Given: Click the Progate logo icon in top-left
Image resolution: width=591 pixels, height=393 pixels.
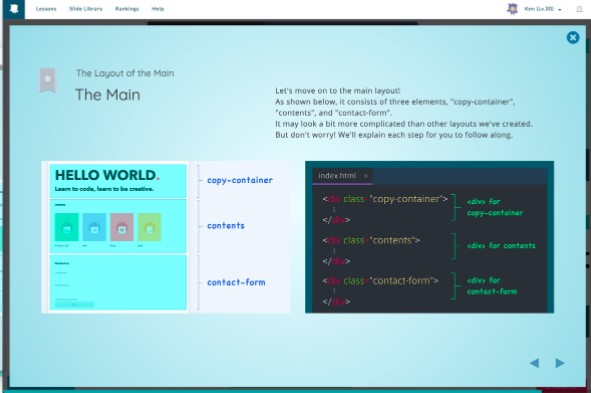Looking at the screenshot, I should click(x=14, y=9).
